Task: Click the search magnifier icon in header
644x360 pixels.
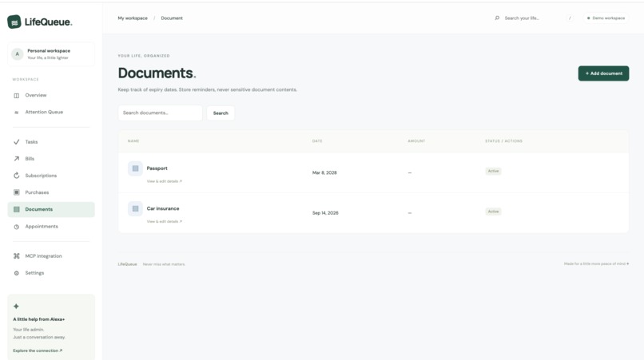Action: click(x=497, y=18)
